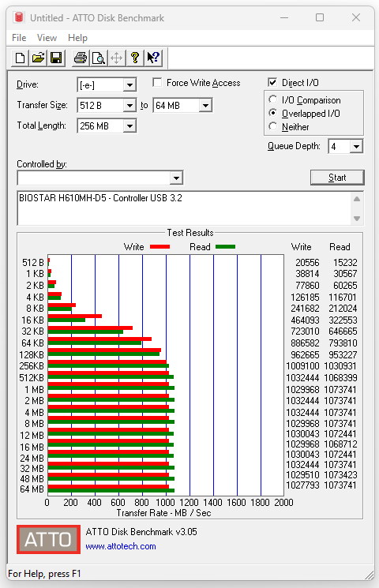The width and height of the screenshot is (379, 588).
Task: Click the description box scroll up arrow
Action: click(357, 199)
